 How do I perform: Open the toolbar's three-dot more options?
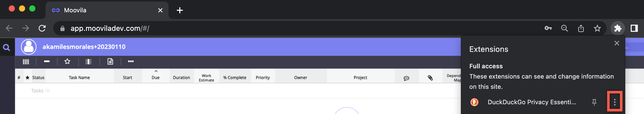(x=131, y=61)
